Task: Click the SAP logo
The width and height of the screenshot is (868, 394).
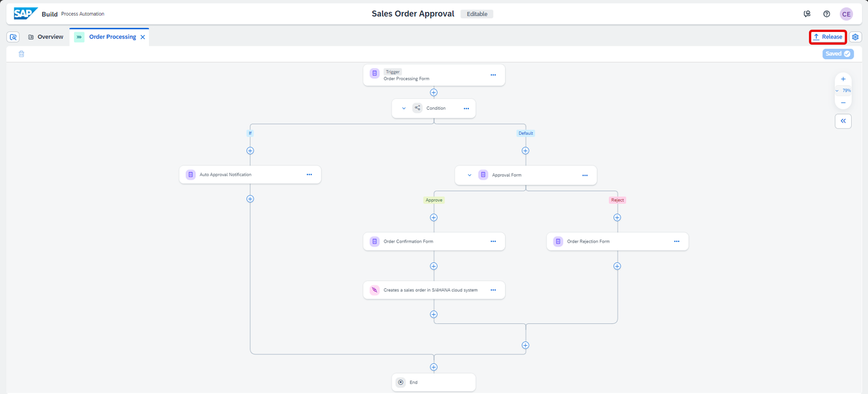Action: 26,13
